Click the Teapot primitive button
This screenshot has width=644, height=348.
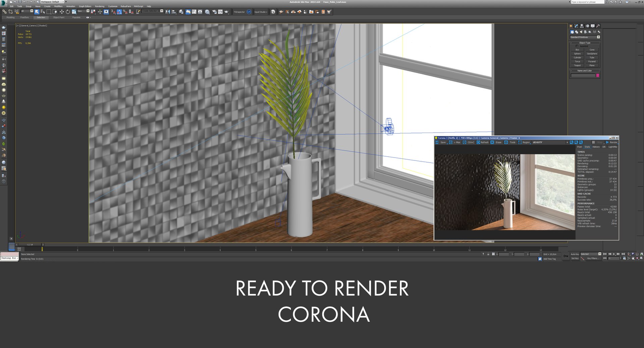click(x=578, y=65)
